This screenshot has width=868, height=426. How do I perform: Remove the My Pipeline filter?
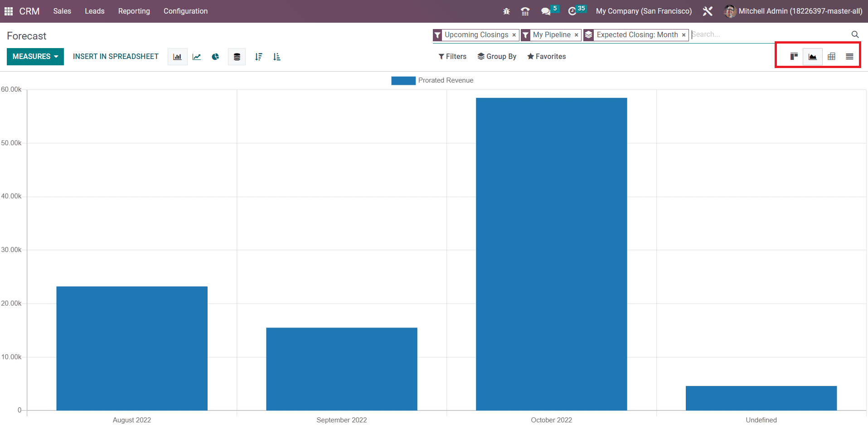point(576,35)
